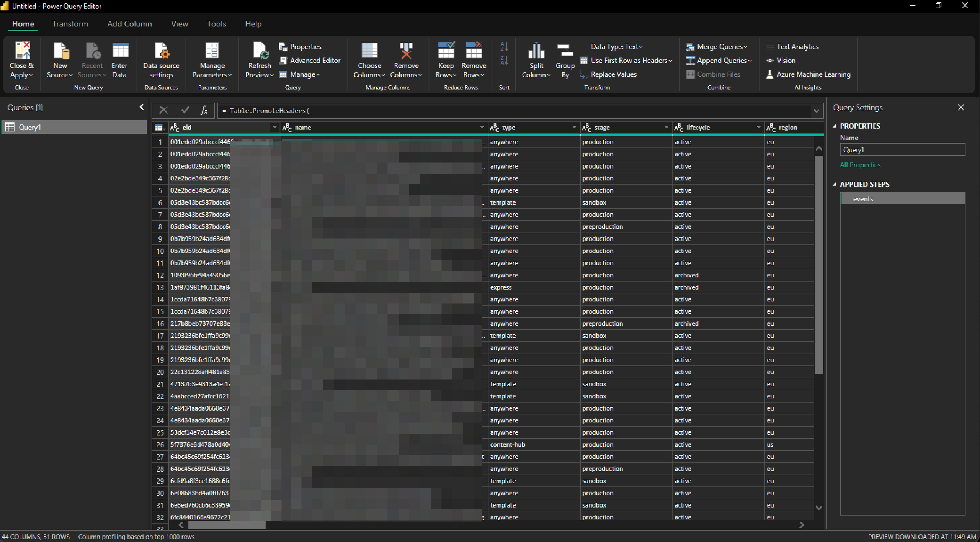Open the lifecycle column filter dropdown
The image size is (980, 542).
[758, 128]
